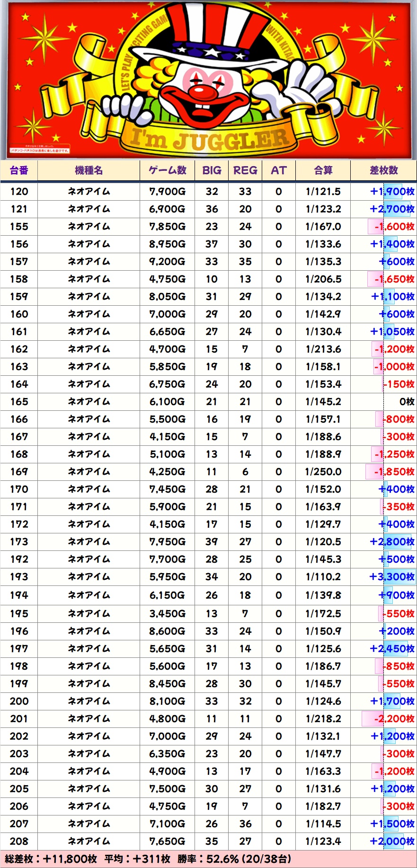
Task: Click the +3,300枚 difference bar
Action: (x=392, y=577)
